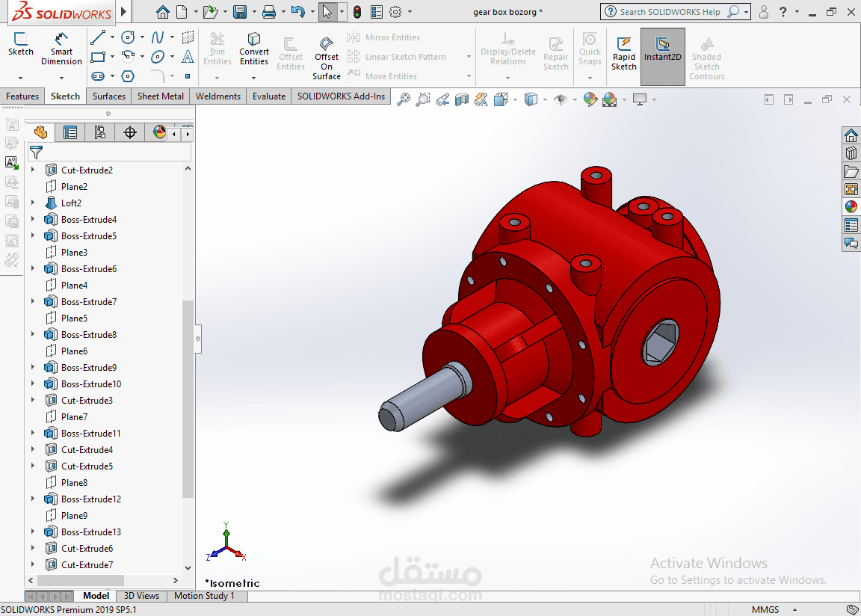
Task: Select the Circle sketch tool
Action: 128,37
